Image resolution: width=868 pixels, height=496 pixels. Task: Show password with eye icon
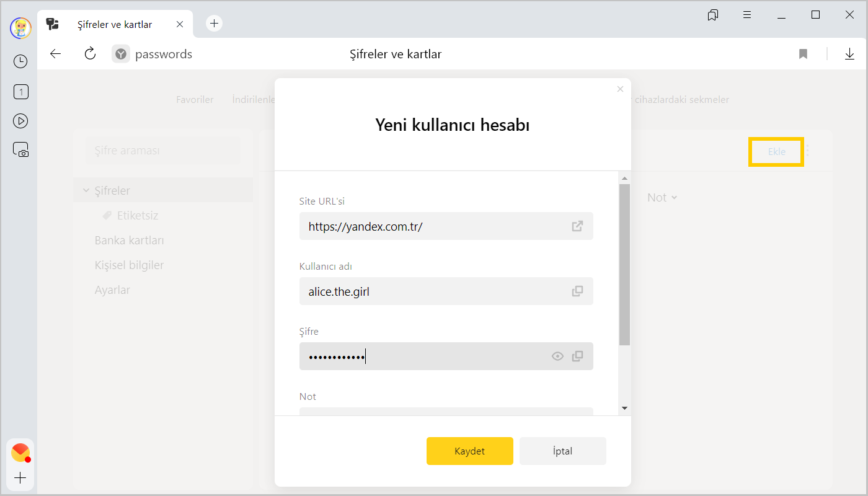(x=557, y=356)
